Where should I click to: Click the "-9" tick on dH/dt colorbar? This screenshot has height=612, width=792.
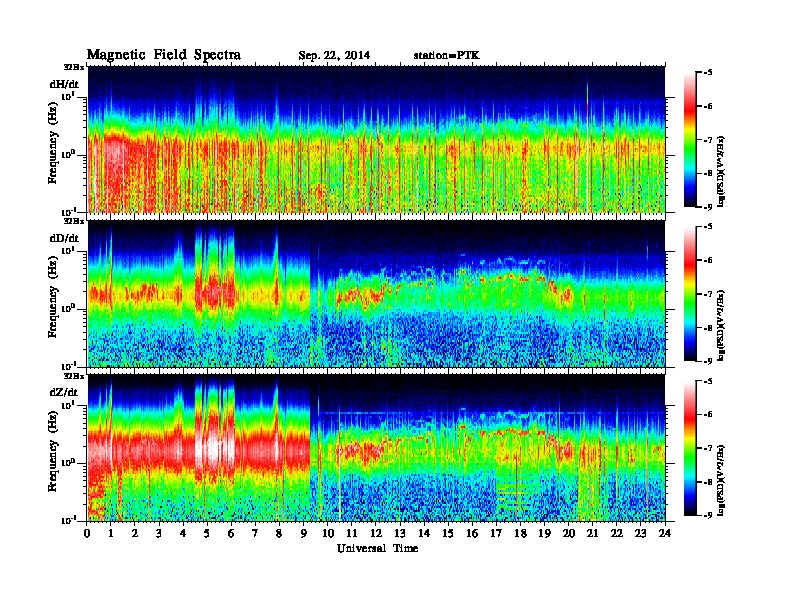[x=708, y=207]
